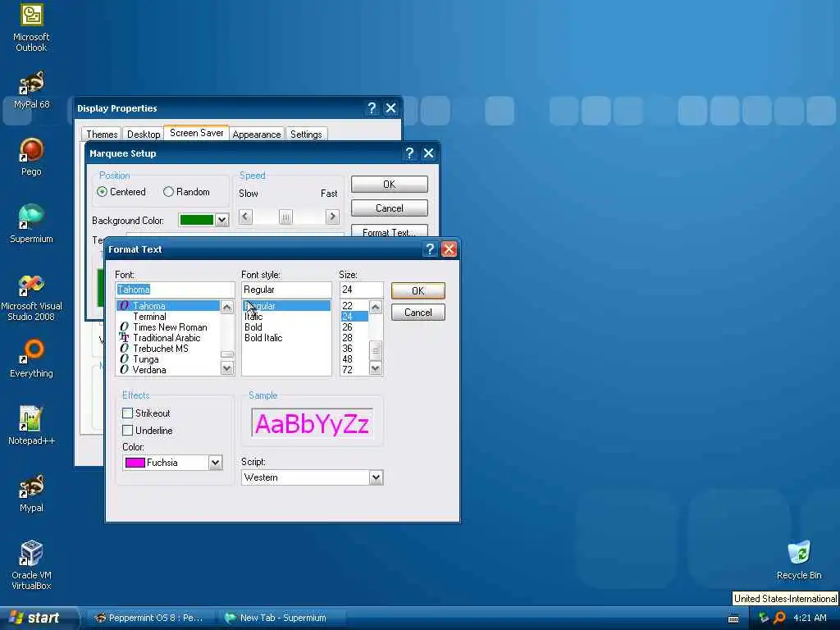Click OK in Marquee Setup dialog
The height and width of the screenshot is (630, 840).
click(x=389, y=185)
